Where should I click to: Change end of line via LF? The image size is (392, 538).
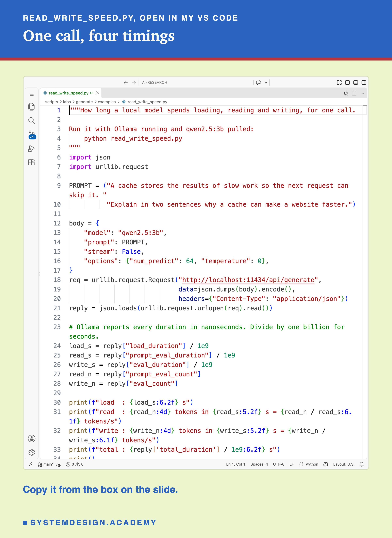coord(292,464)
